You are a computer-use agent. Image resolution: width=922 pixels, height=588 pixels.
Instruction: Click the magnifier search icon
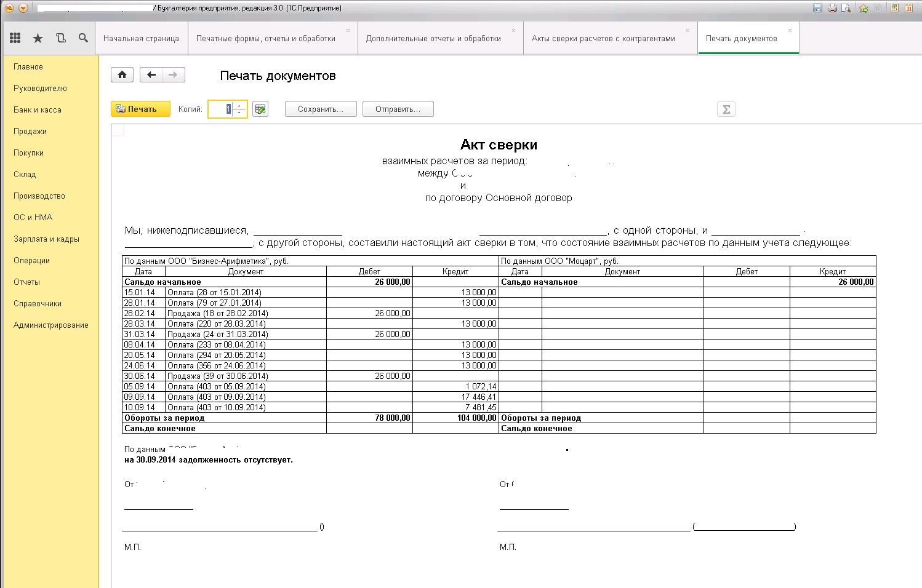point(83,38)
